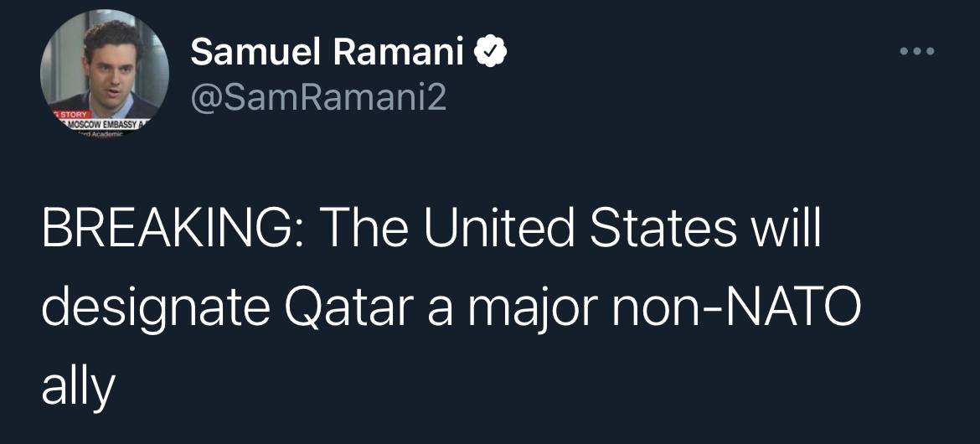The width and height of the screenshot is (980, 444).
Task: Open the @SamRamani2 handle link
Action: (x=319, y=100)
